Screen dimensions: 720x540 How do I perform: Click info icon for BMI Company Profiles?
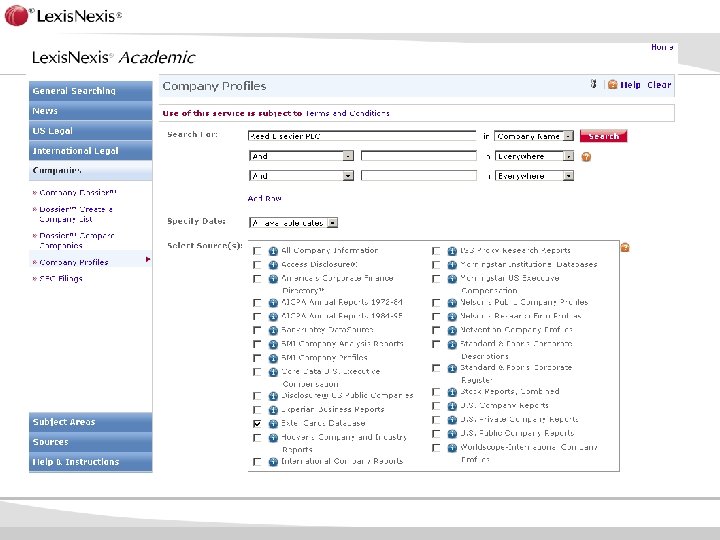click(273, 358)
